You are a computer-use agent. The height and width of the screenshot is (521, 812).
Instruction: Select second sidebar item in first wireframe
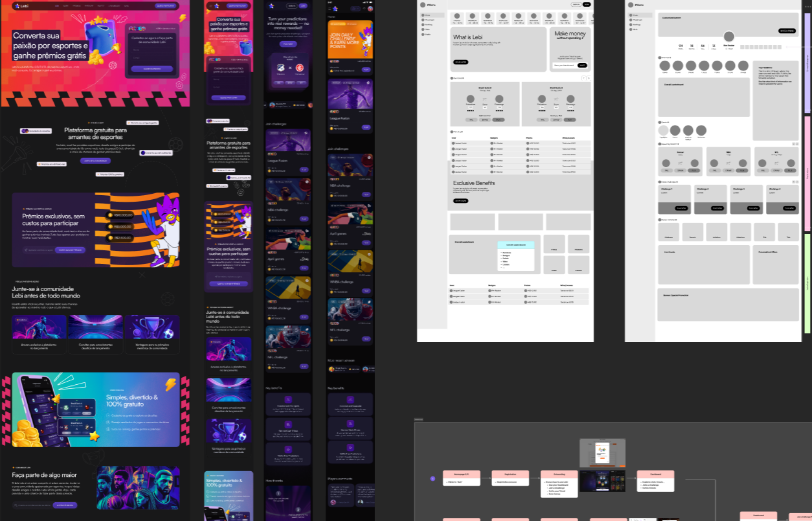428,20
